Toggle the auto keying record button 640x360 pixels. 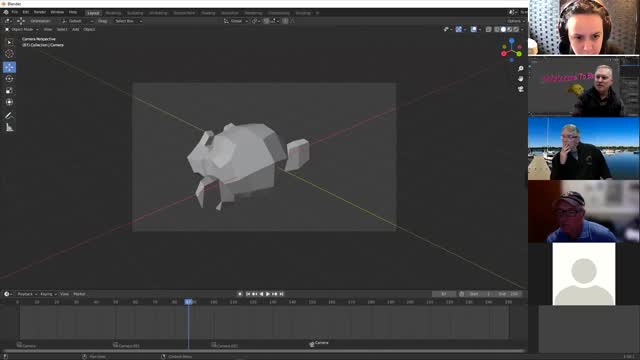(240, 294)
